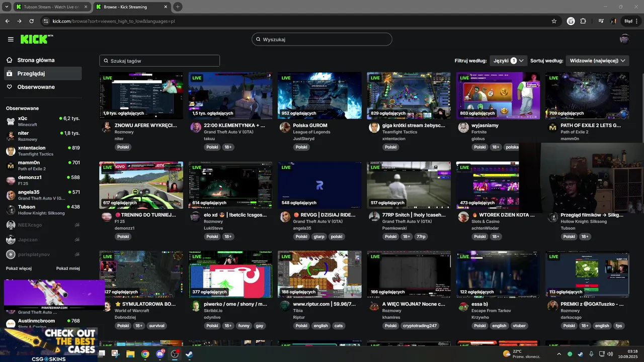Open the tab search dropdown arrow
The width and height of the screenshot is (644, 362).
pyautogui.click(x=7, y=7)
